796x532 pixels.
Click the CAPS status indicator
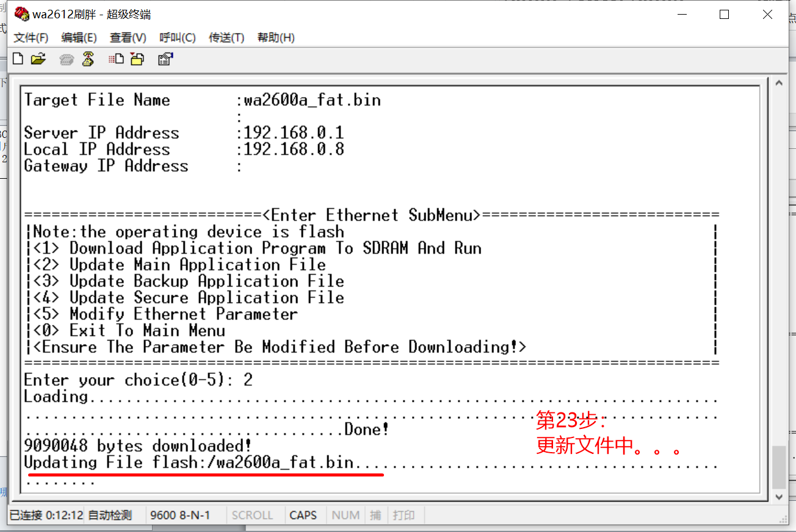coord(303,515)
